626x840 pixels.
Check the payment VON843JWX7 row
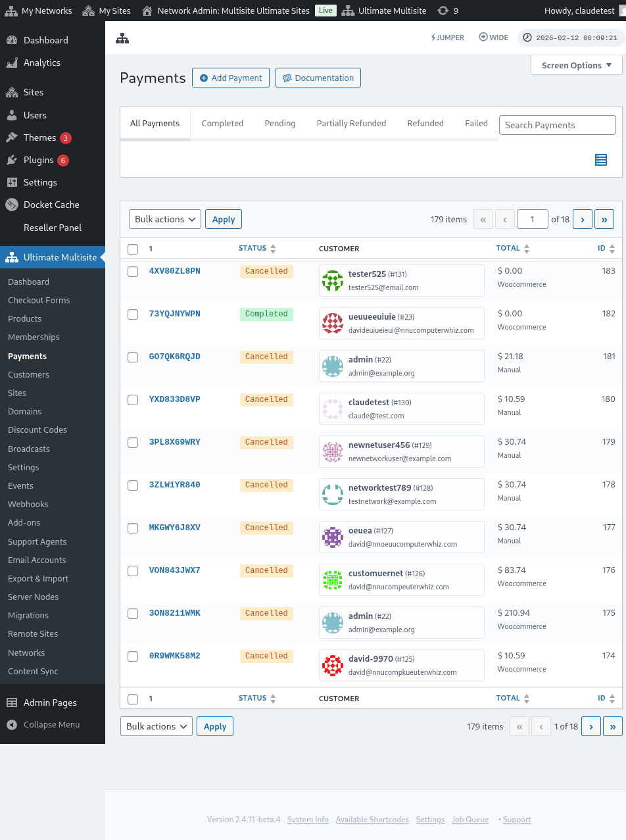tap(133, 570)
